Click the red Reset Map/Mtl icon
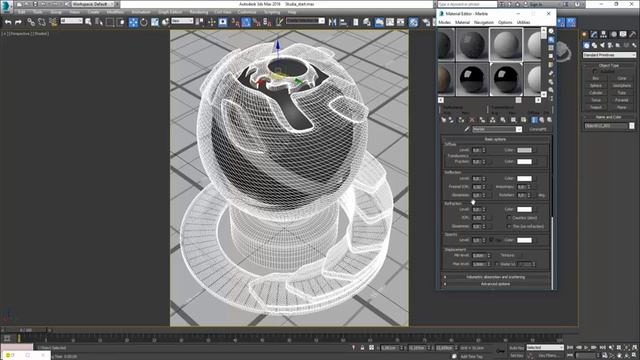The width and height of the screenshot is (640, 360). point(472,120)
